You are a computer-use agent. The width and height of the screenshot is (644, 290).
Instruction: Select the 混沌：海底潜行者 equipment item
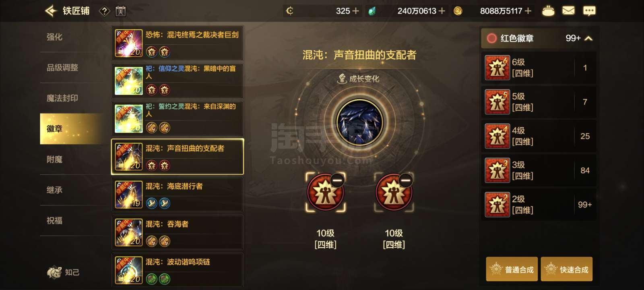pyautogui.click(x=177, y=195)
